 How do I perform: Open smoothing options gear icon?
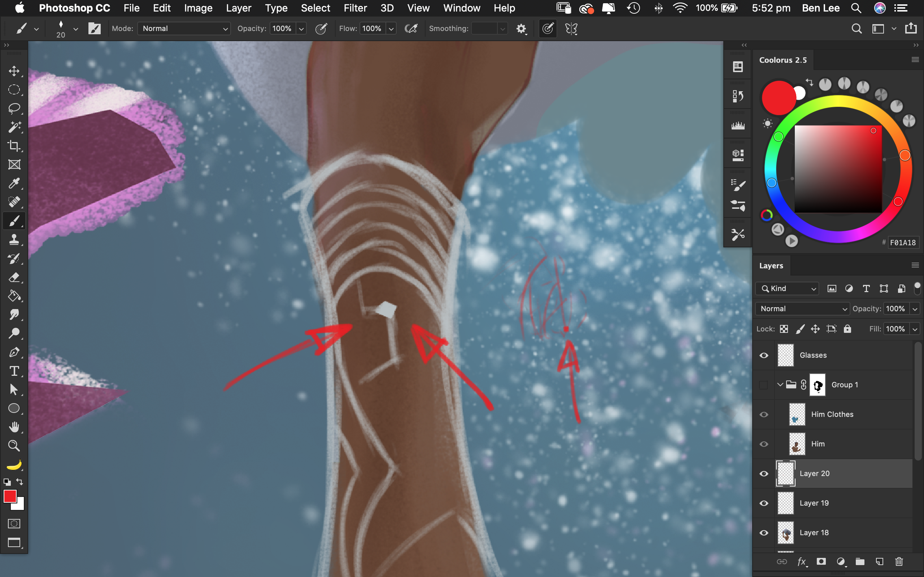[x=521, y=28]
